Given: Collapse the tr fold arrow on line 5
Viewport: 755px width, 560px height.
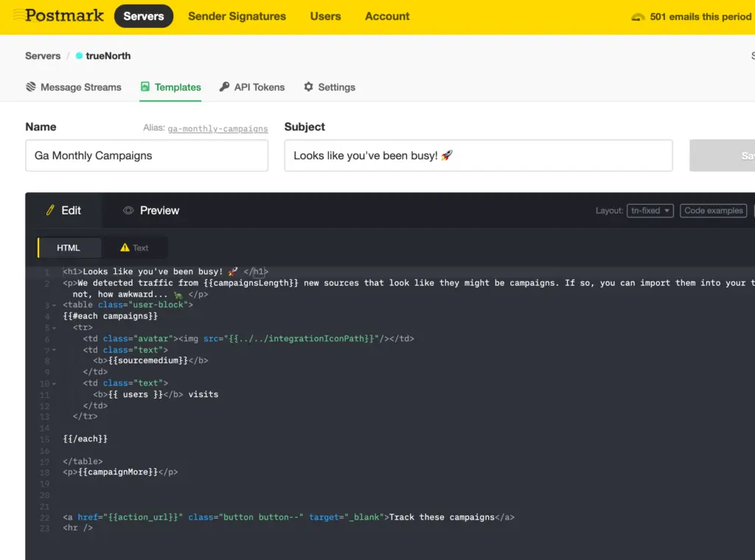Looking at the screenshot, I should point(54,328).
